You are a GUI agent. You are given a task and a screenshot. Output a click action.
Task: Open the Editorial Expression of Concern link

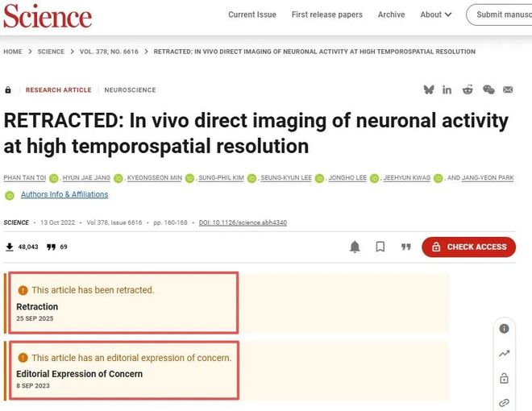coord(79,374)
